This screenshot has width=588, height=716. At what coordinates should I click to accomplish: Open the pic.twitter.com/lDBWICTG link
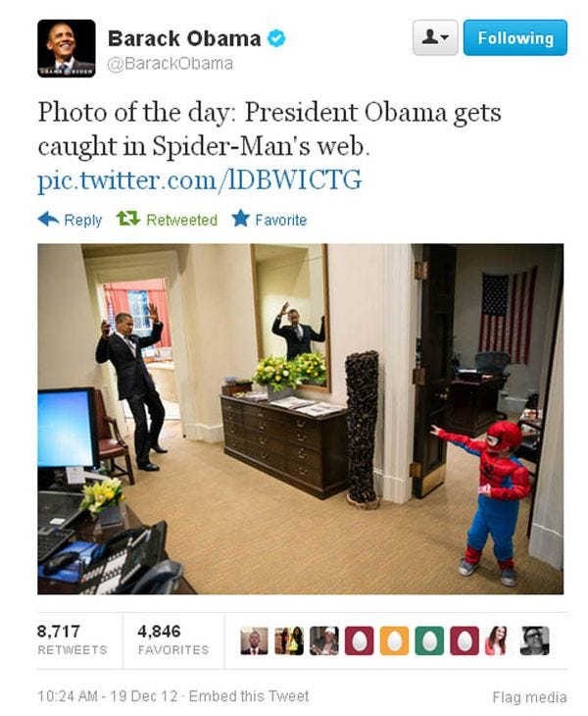click(199, 179)
